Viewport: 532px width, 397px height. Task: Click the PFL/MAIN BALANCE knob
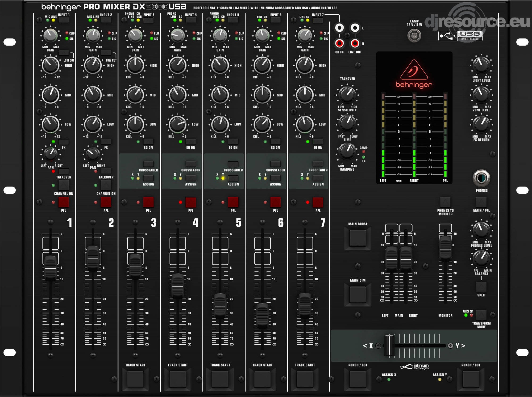pos(481,259)
